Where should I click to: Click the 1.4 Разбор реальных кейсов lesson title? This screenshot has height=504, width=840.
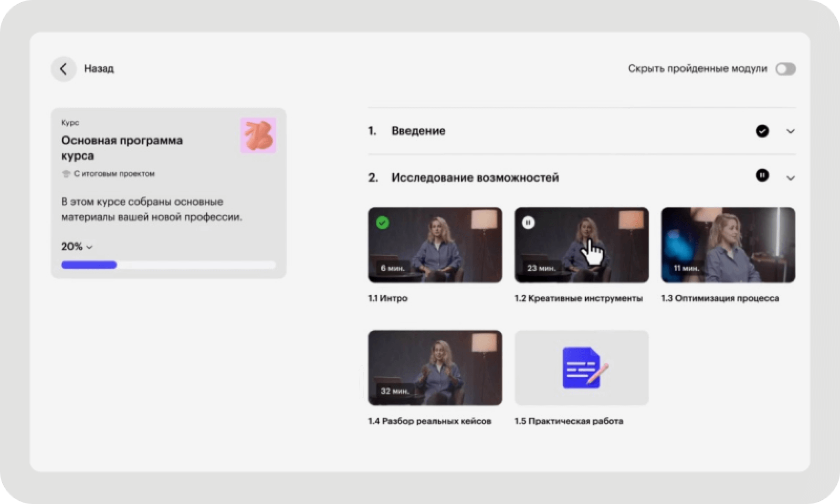(429, 421)
